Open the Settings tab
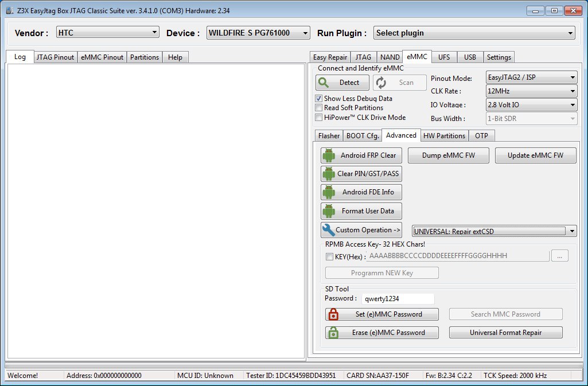Image resolution: width=588 pixels, height=386 pixels. pyautogui.click(x=499, y=57)
